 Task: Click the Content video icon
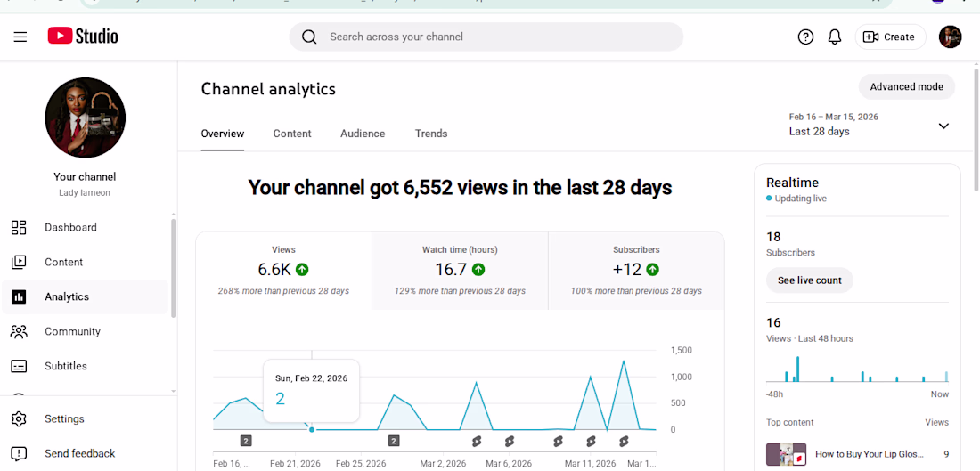(19, 263)
